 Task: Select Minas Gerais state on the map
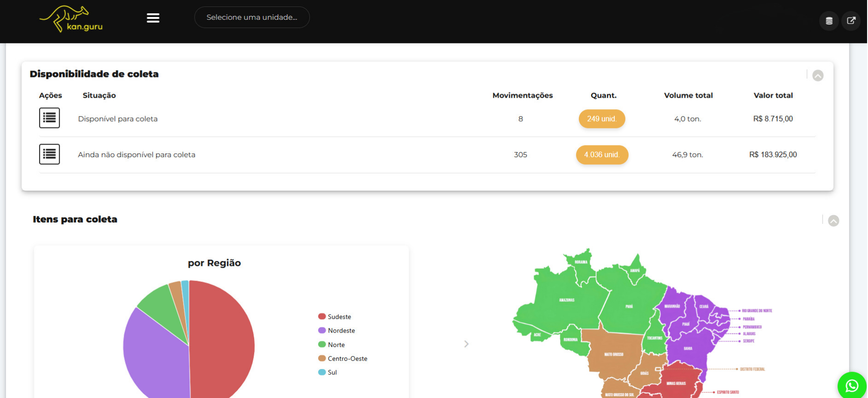676,383
